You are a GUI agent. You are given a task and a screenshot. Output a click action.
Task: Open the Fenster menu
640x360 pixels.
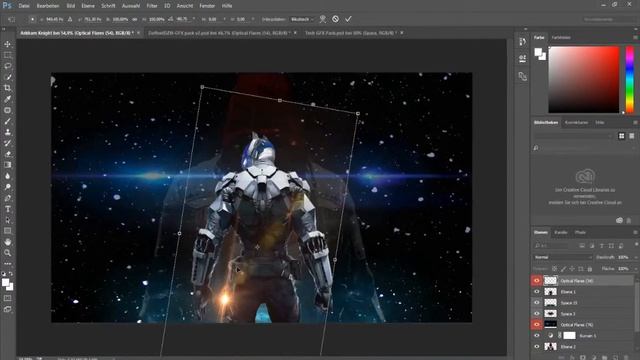click(207, 6)
